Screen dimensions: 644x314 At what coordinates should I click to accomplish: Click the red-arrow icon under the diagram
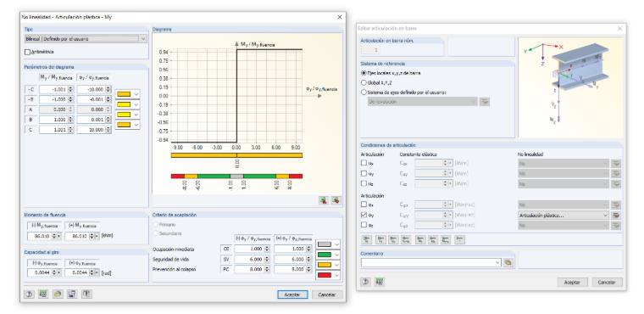324,200
